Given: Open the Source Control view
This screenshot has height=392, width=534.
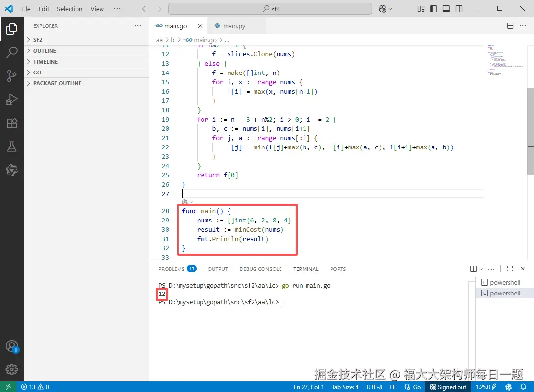Looking at the screenshot, I should pyautogui.click(x=12, y=75).
